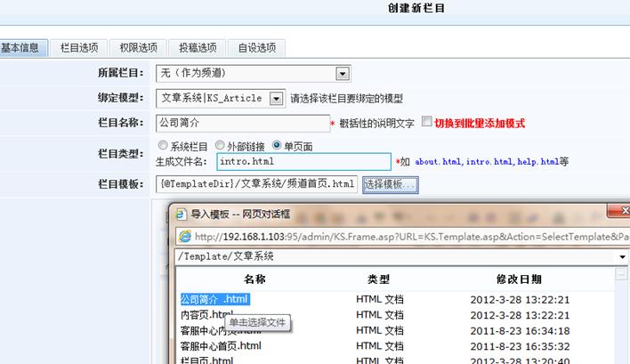The image size is (630, 364).
Task: Select the 单页面 radio button
Action: tap(277, 145)
